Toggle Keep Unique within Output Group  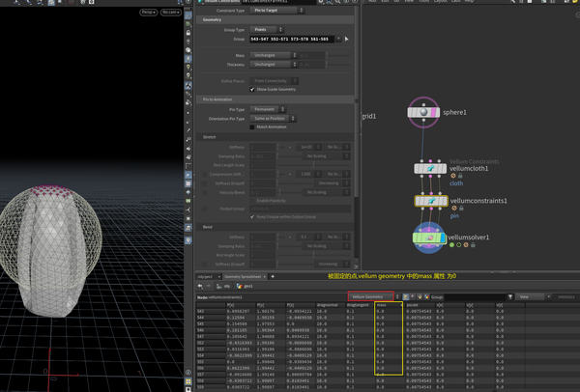point(252,216)
